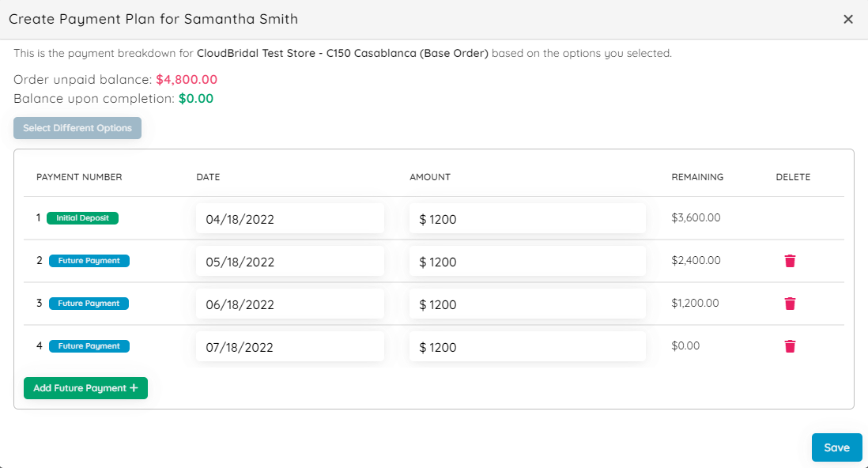This screenshot has width=868, height=468.
Task: Click Future Payment badge on row 4
Action: click(89, 346)
